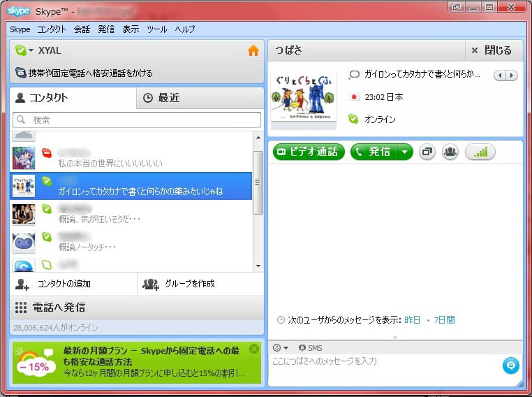Click the XYAL profile name
This screenshot has width=532, height=397.
[x=50, y=50]
